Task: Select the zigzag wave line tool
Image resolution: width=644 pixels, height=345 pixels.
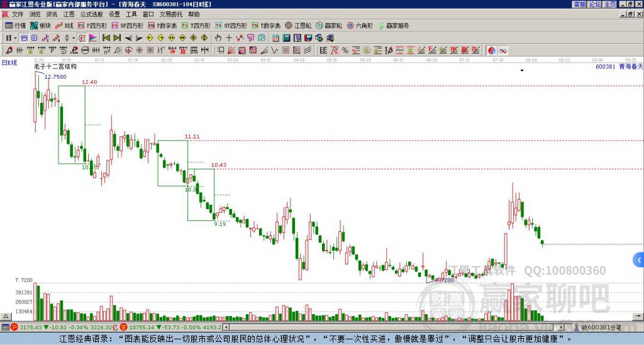Action: pos(275,50)
